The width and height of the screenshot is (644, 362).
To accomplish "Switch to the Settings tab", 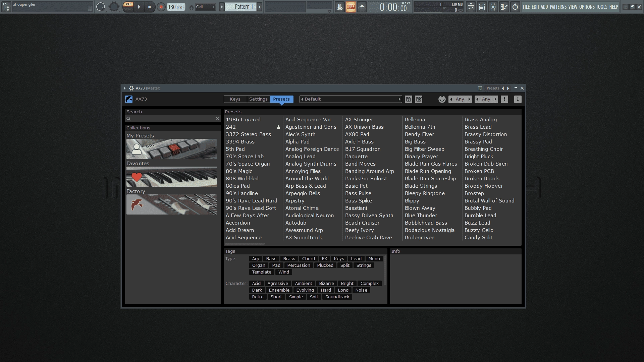I will point(258,99).
